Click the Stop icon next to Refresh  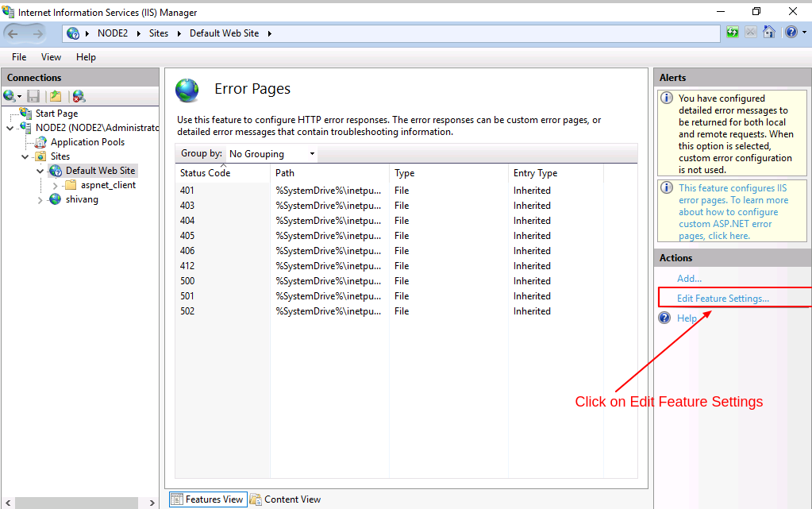click(x=750, y=32)
